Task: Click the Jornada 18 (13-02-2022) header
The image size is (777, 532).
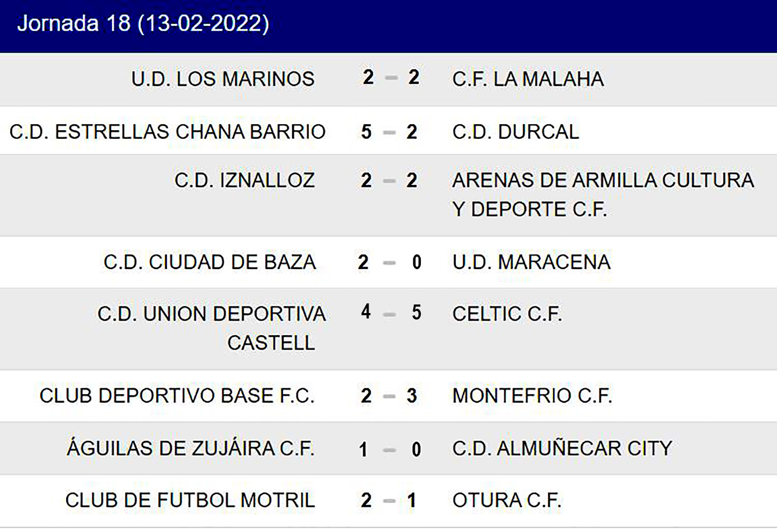Action: click(143, 24)
